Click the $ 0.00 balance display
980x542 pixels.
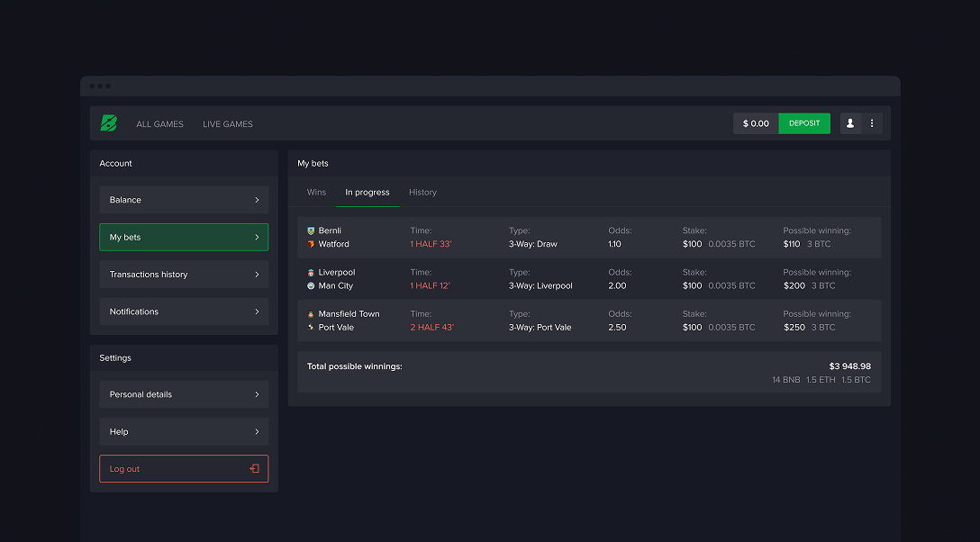pos(756,123)
